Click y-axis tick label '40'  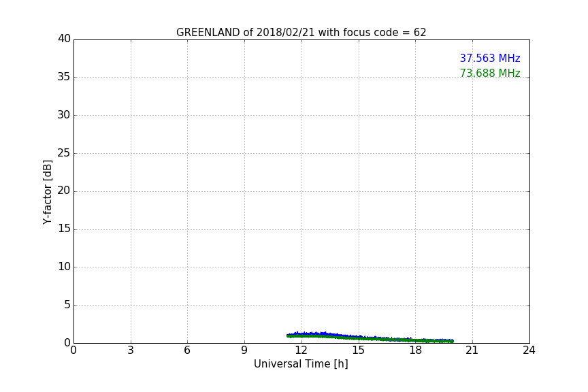click(x=64, y=39)
